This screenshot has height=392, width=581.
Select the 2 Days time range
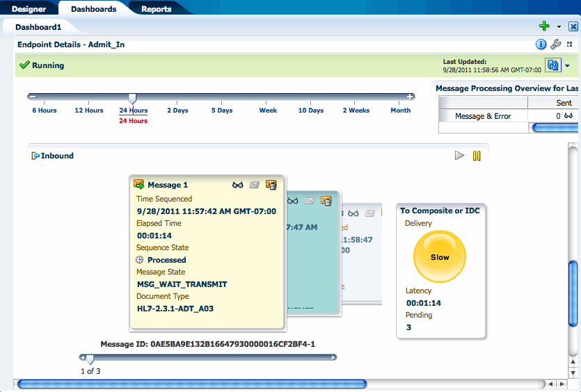[x=177, y=111]
